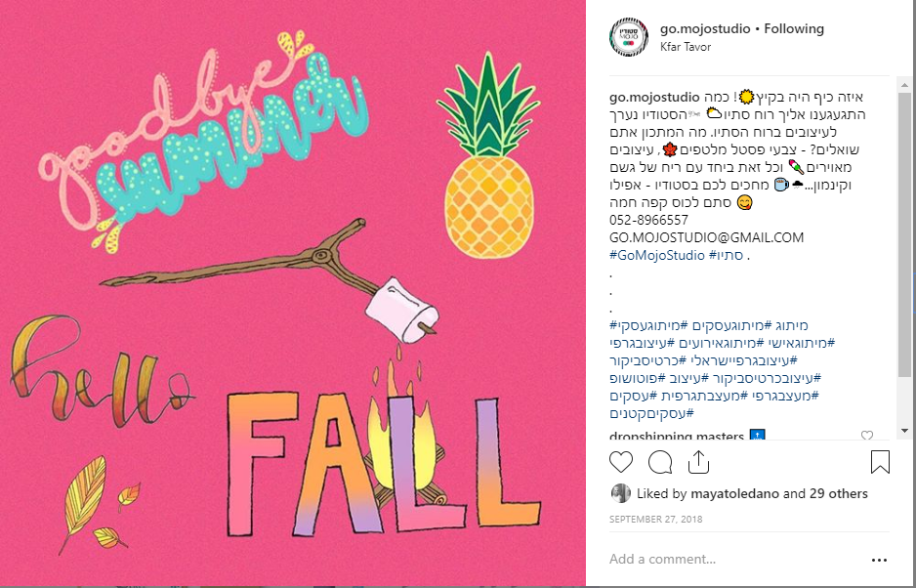This screenshot has width=916, height=588.
Task: Click the September 27, 2018 timestamp
Action: point(655,519)
